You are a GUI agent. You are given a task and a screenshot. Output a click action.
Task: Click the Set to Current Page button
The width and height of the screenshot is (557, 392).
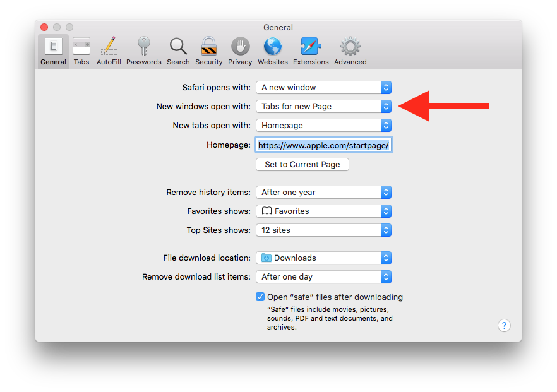point(302,164)
